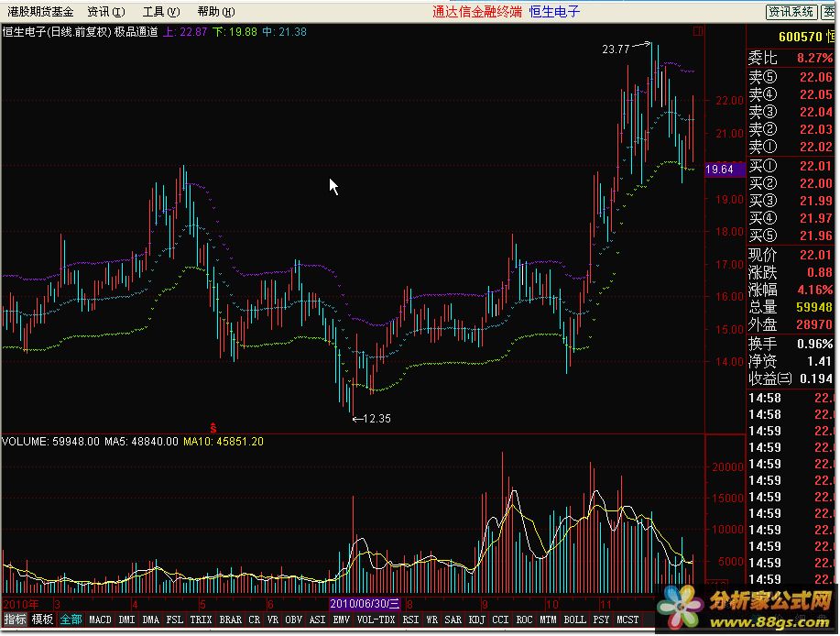
Task: Click the MA10: 45851.20 label
Action: pos(224,442)
